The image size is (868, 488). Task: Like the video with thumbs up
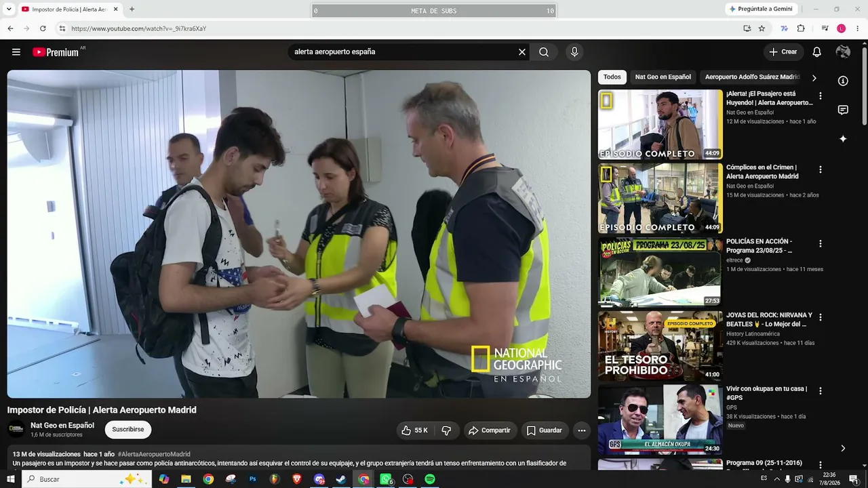[x=414, y=430]
